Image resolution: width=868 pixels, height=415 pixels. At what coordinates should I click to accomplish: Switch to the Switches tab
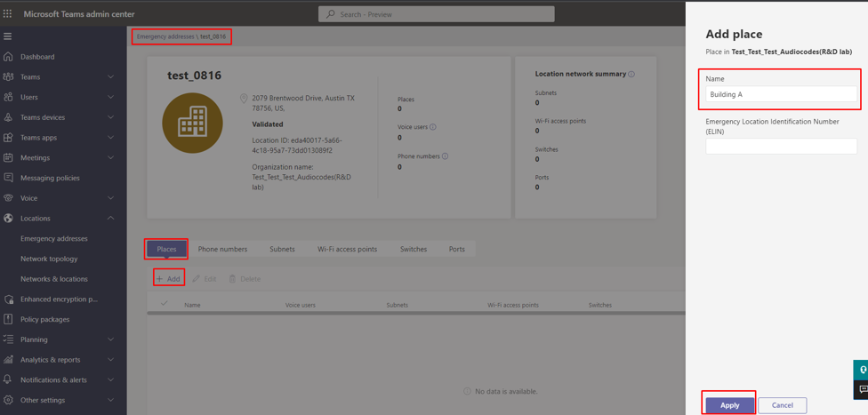point(414,249)
